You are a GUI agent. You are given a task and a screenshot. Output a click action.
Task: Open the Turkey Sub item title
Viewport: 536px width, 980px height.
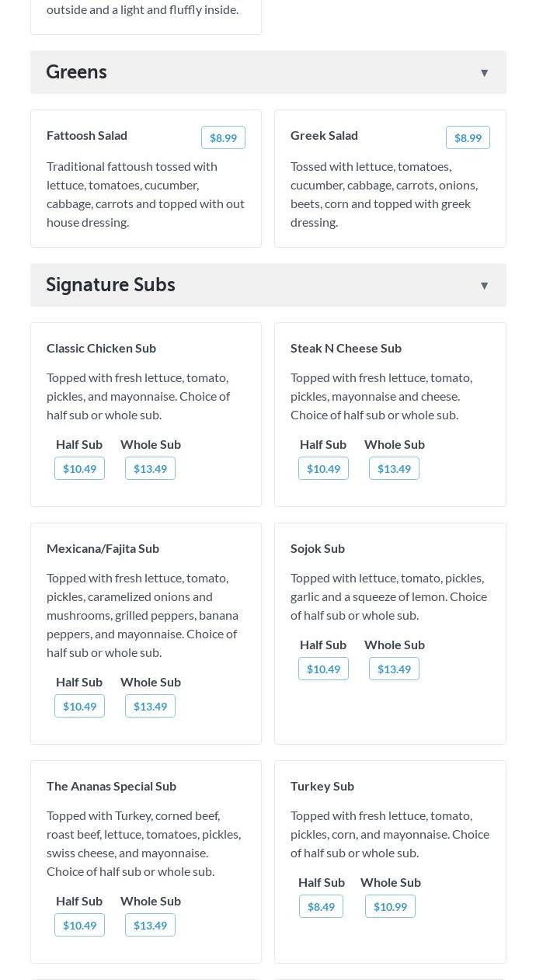[x=322, y=786]
